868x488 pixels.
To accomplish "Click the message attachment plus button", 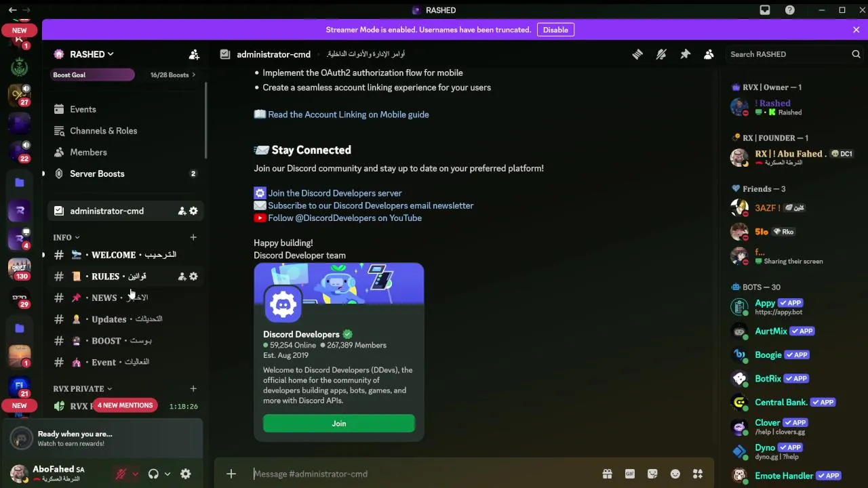I will coord(231,474).
